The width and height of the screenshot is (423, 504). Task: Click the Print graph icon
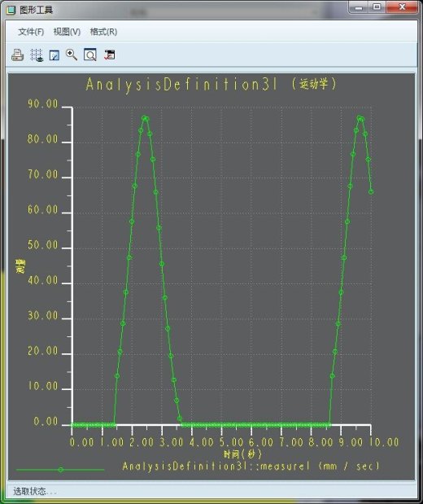click(x=18, y=55)
